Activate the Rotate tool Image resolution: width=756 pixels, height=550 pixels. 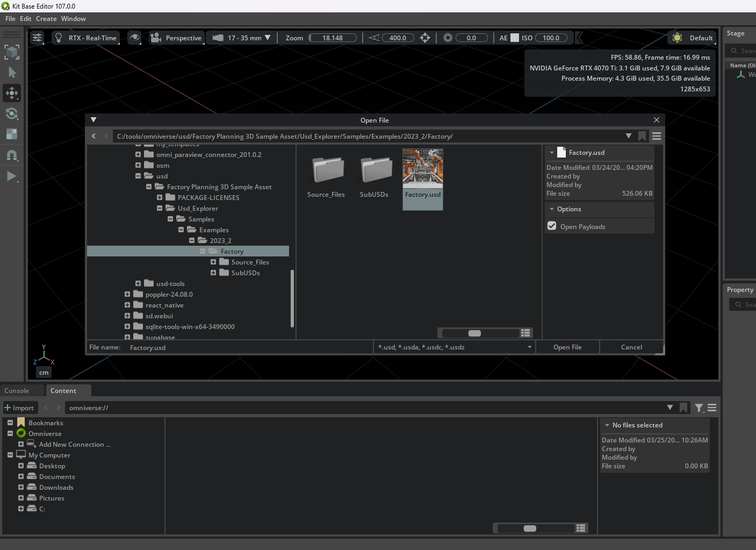(12, 113)
